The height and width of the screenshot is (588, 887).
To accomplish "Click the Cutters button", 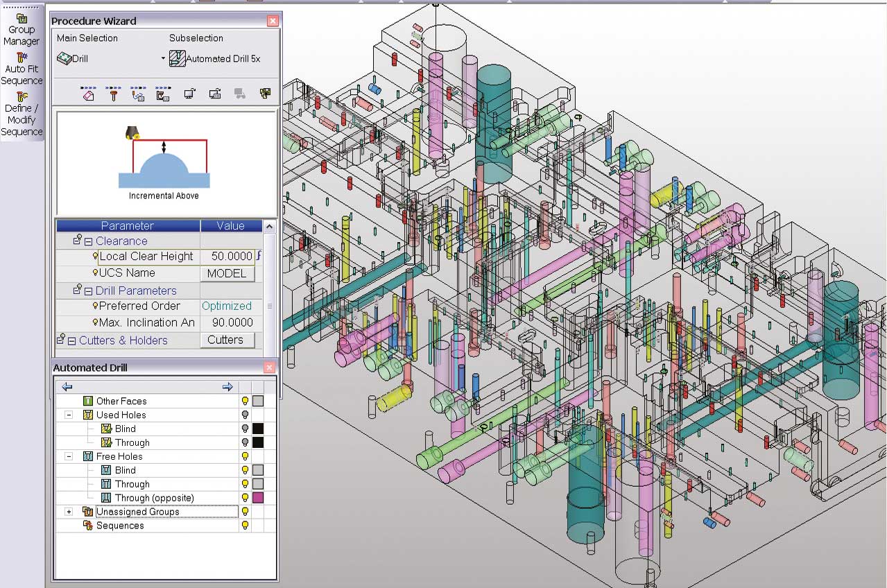I will tap(225, 340).
